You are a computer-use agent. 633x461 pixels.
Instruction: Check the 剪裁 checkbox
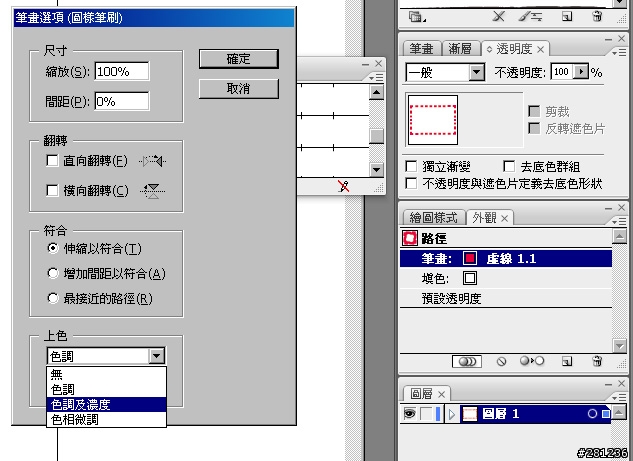[x=534, y=111]
